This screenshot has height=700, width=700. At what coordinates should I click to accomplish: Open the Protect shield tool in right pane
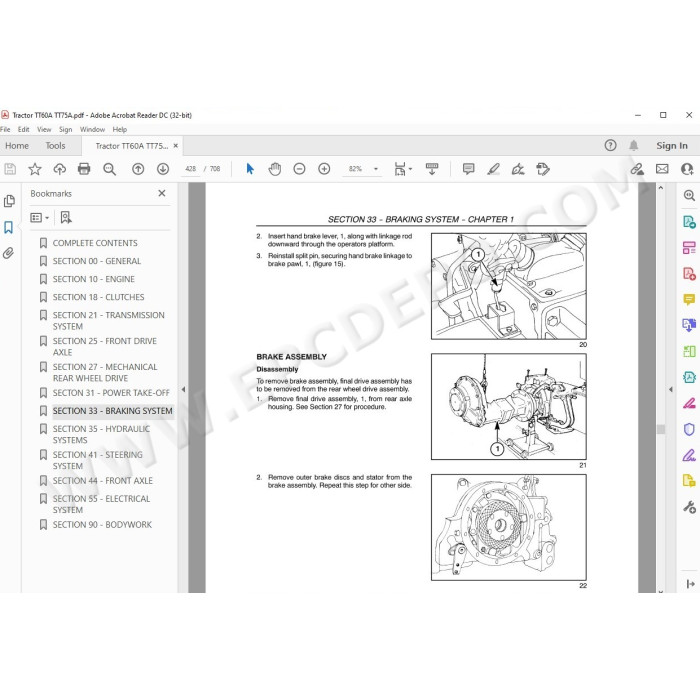click(x=689, y=429)
